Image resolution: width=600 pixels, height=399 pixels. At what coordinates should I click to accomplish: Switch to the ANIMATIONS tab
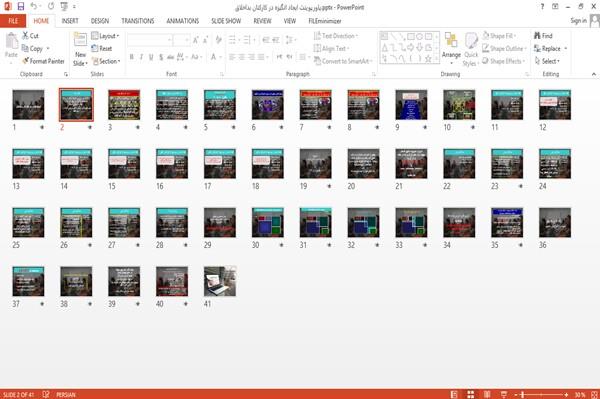(183, 21)
